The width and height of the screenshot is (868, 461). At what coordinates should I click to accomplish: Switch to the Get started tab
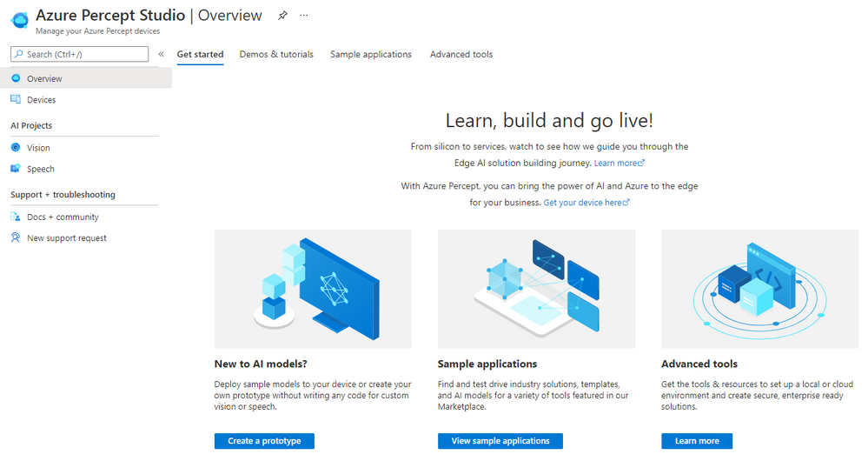pos(200,54)
